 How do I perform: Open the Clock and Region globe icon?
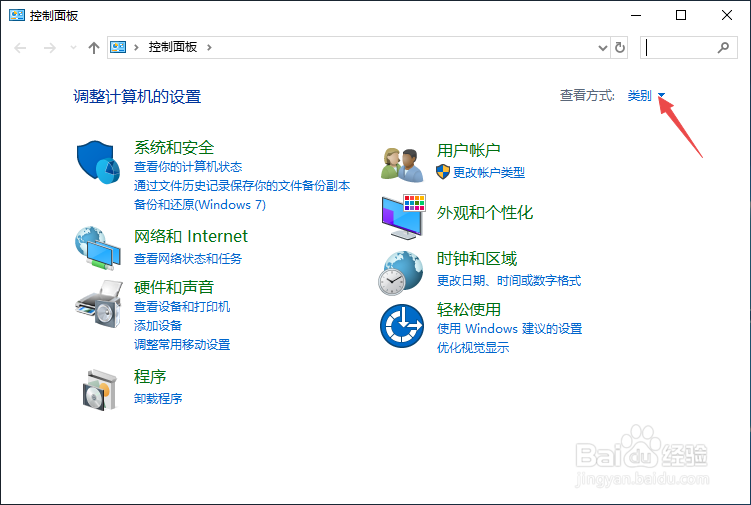[x=400, y=273]
